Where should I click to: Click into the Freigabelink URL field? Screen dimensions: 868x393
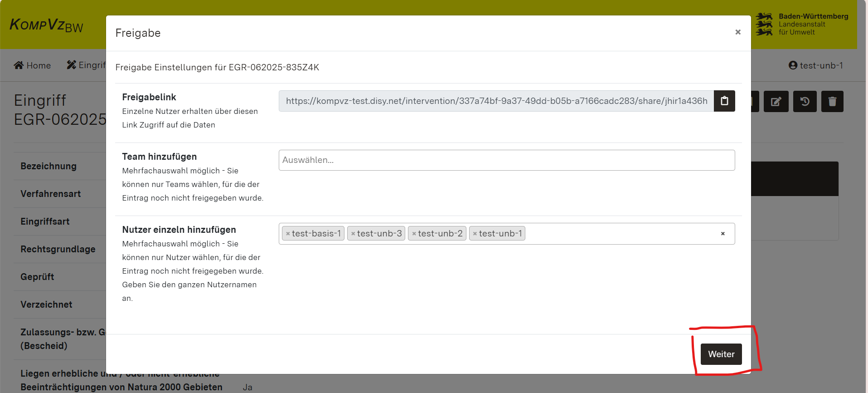pos(496,101)
